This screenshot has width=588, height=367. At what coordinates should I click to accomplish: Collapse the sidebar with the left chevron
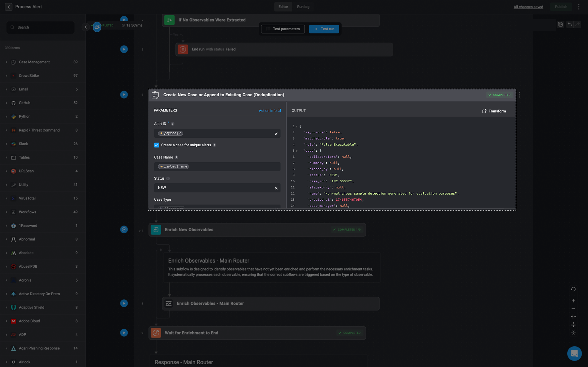coord(86,27)
